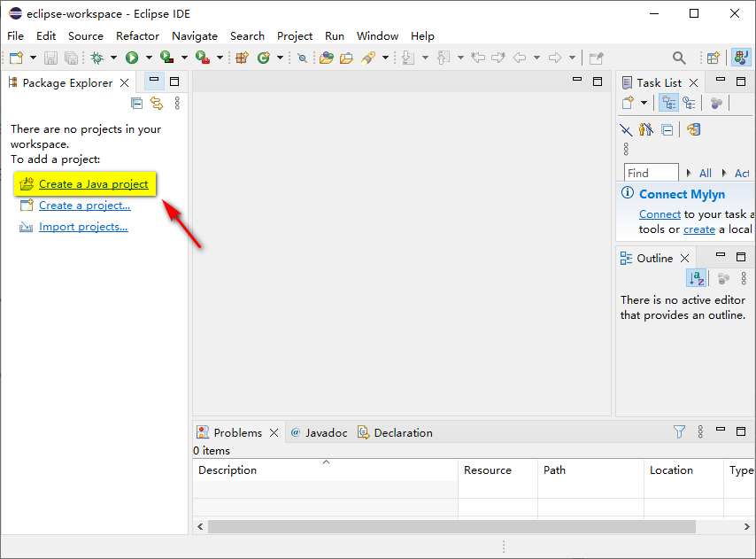
Task: Toggle Categorized view in Task List
Action: click(668, 103)
